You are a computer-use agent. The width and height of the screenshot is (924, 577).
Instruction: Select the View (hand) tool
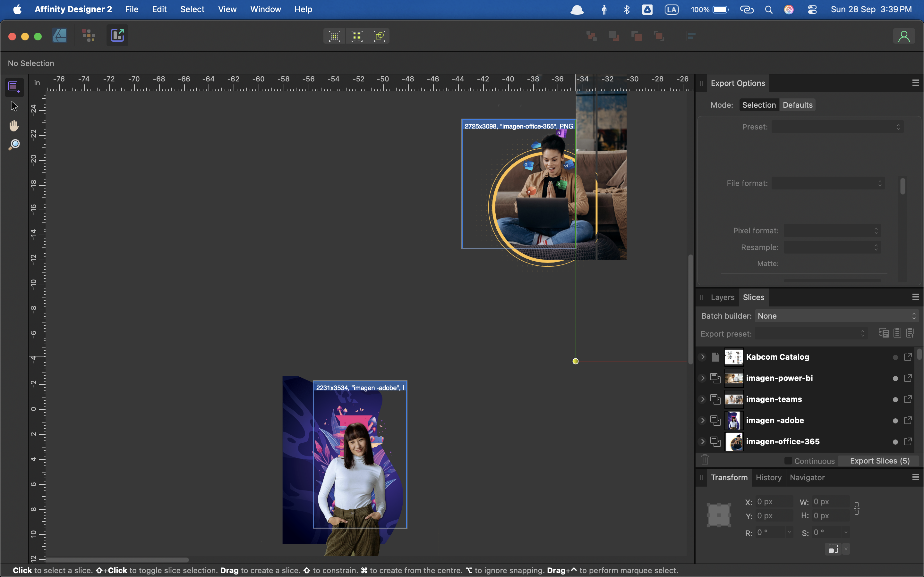pos(14,125)
